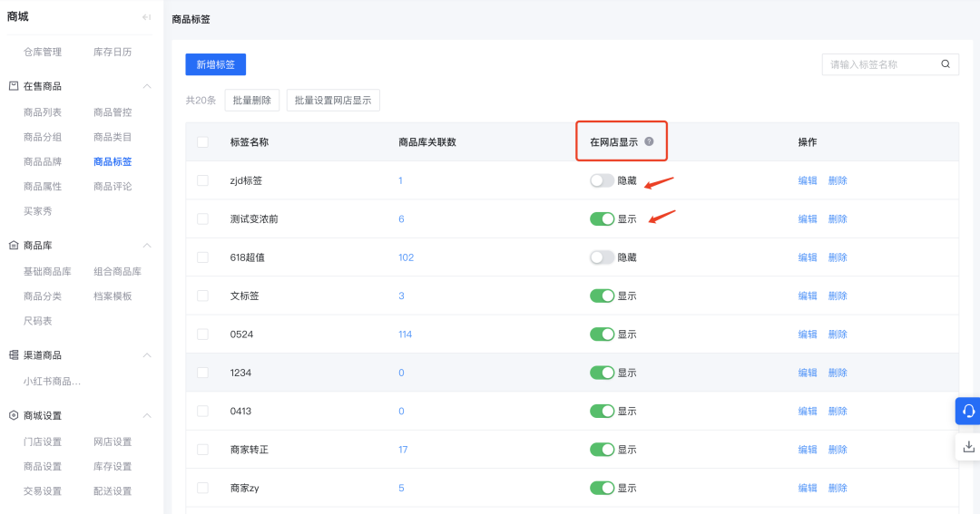Viewport: 980px width, 514px height.
Task: Open 配送设置 menu item
Action: [x=113, y=491]
